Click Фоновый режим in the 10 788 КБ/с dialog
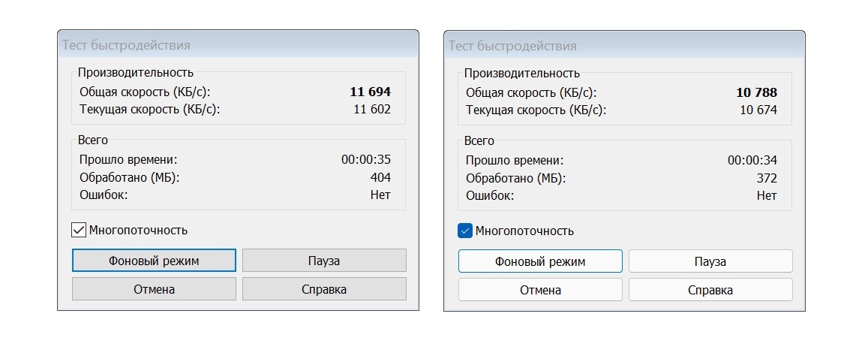The image size is (868, 356). [540, 261]
